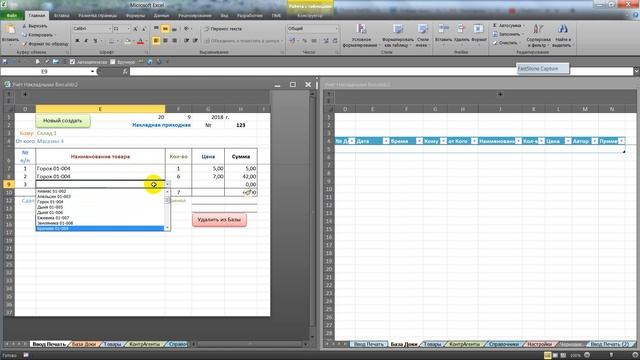640x360 pixels.
Task: Switch to the Данные ribbon tab
Action: click(x=161, y=16)
